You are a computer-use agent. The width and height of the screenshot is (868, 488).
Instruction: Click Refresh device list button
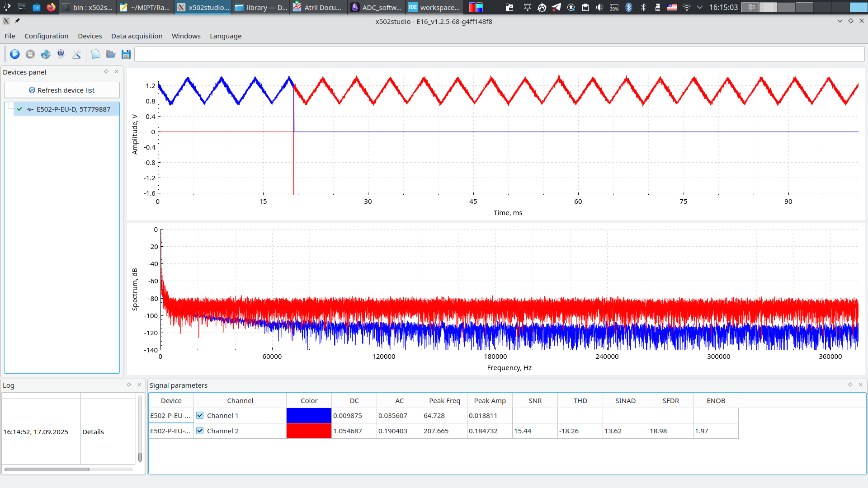coord(62,90)
